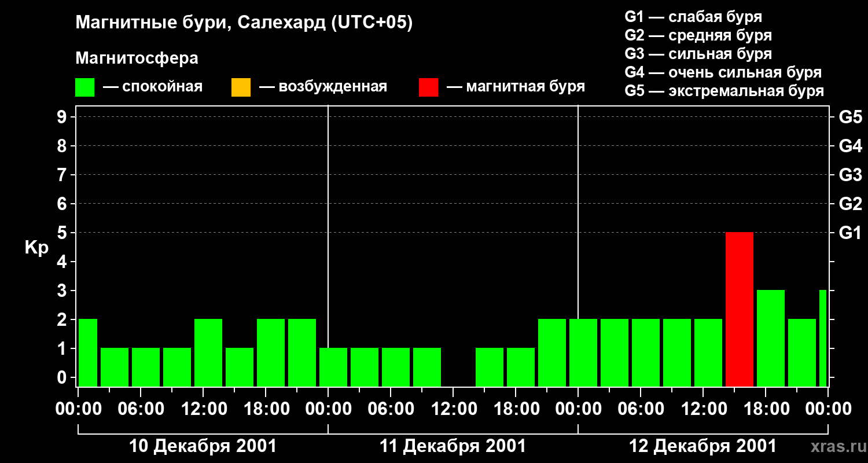Click the '18:00' time label for 10 Декабря
This screenshot has height=463, width=868.
point(266,409)
